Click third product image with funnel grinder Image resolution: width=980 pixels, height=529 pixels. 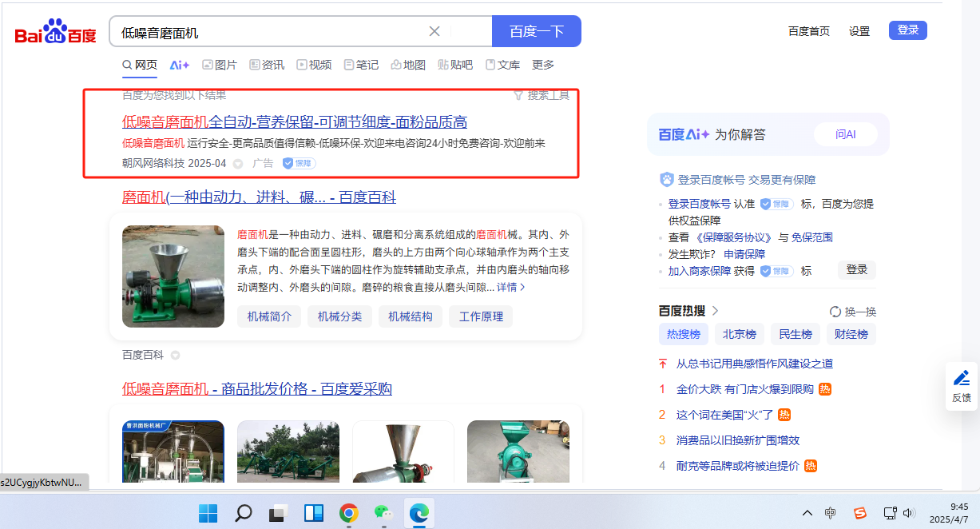click(403, 451)
